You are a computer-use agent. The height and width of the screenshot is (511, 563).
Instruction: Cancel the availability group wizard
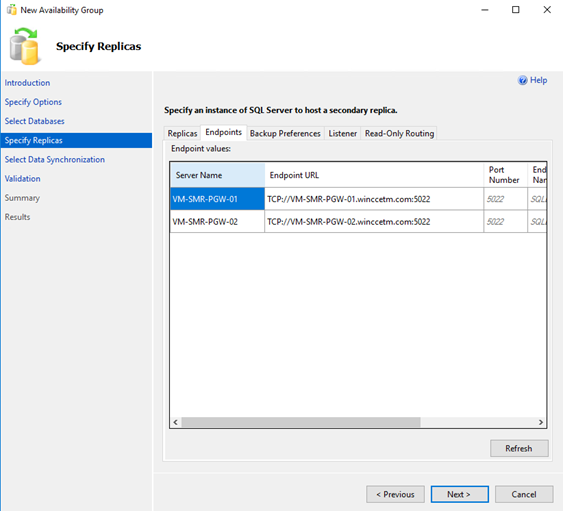click(524, 494)
